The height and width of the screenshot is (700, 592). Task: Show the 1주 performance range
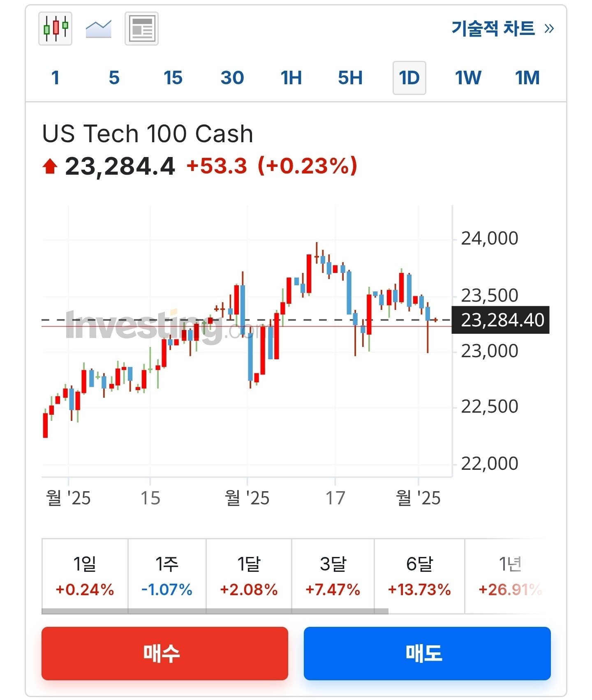point(167,575)
